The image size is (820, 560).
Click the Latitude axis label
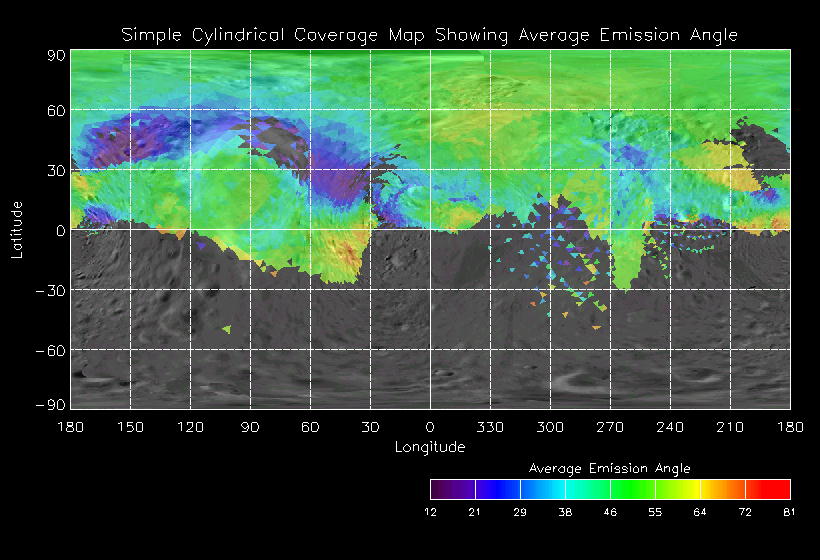pyautogui.click(x=17, y=230)
